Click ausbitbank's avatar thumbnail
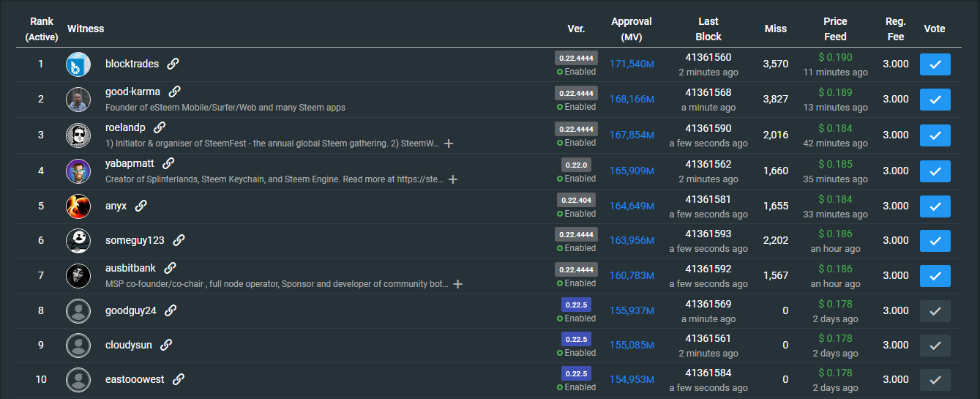Image resolution: width=980 pixels, height=399 pixels. click(x=78, y=275)
